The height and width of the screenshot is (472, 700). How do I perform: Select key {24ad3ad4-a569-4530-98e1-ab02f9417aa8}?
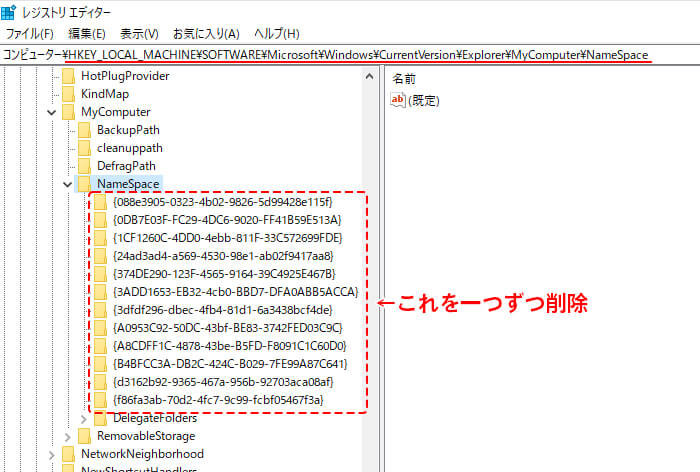pyautogui.click(x=223, y=256)
